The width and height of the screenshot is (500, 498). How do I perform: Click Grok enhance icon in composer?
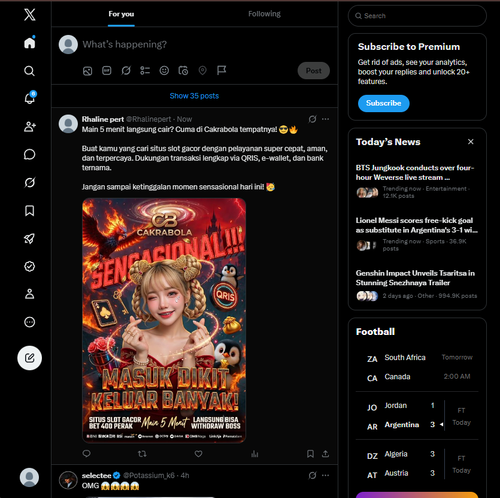click(126, 71)
